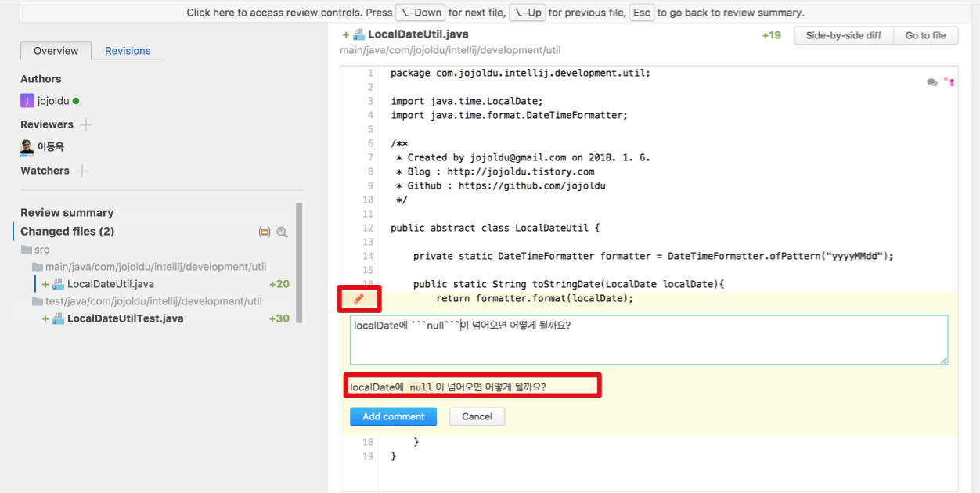Click the changed files list scrollbar
Image resolution: width=980 pixels, height=493 pixels.
[299, 263]
